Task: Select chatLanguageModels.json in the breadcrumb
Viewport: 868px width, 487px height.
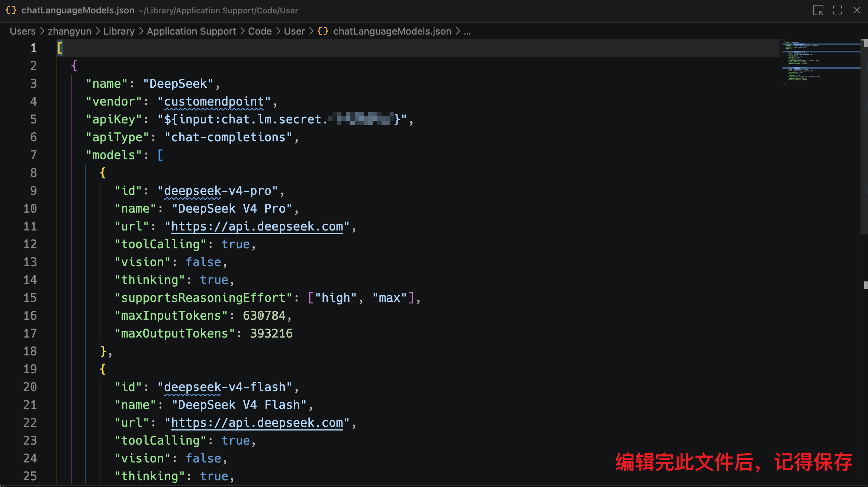Action: point(392,31)
